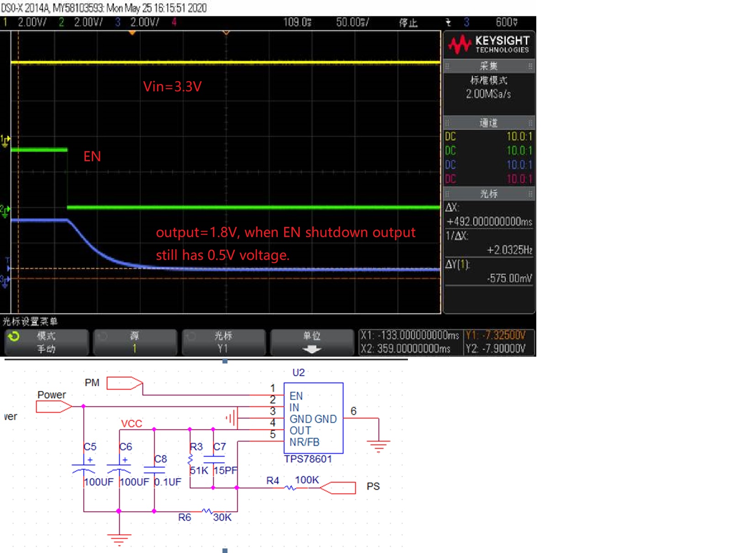Click the X2 359 ms cursor readout

coord(406,349)
